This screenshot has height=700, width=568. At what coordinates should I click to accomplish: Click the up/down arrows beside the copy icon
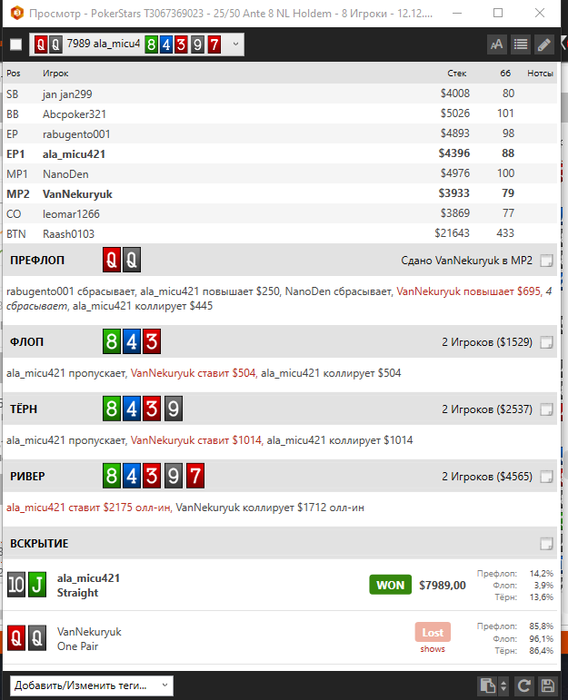pos(504,685)
